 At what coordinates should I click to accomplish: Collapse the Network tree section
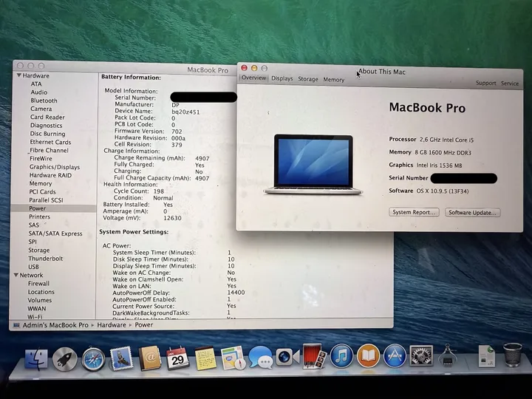(16, 275)
